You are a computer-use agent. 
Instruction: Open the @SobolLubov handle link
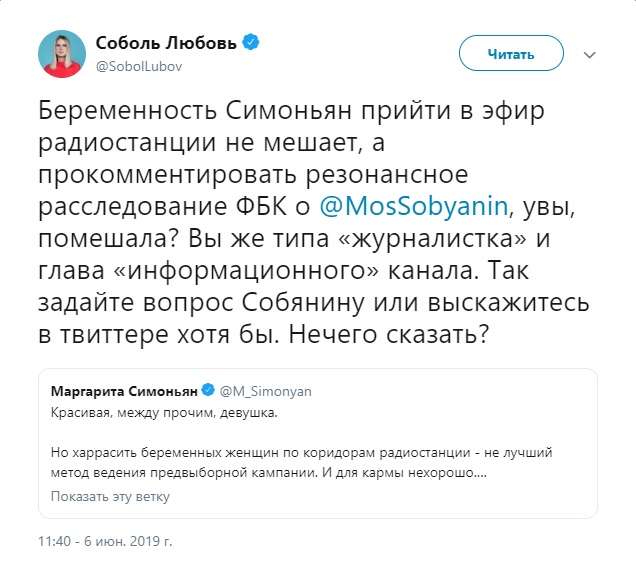(139, 66)
